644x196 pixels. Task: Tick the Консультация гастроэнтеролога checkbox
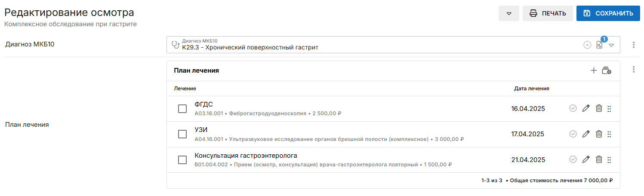tap(182, 160)
